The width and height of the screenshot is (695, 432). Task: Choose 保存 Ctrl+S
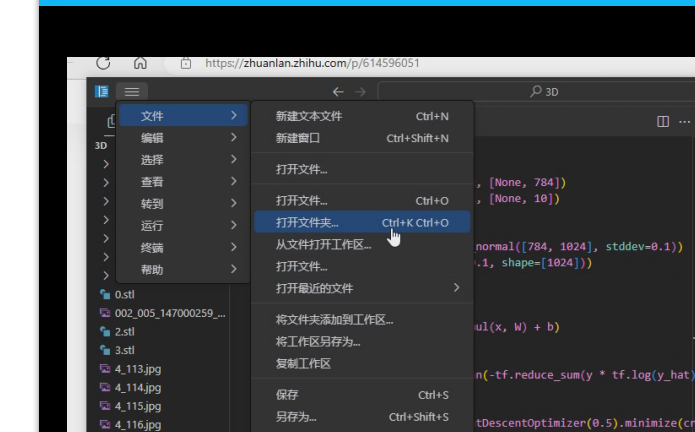tap(362, 395)
